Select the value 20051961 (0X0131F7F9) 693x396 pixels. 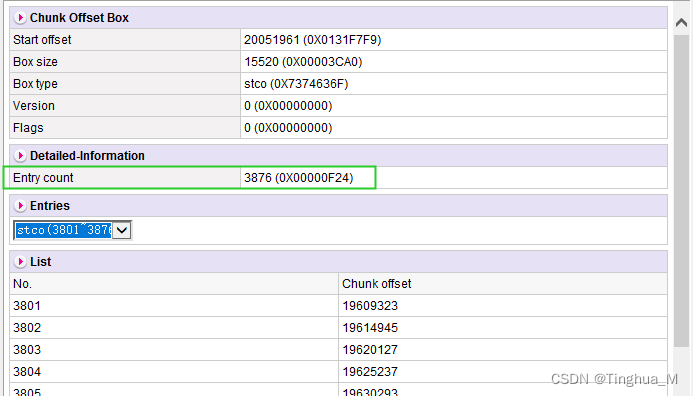pos(312,40)
